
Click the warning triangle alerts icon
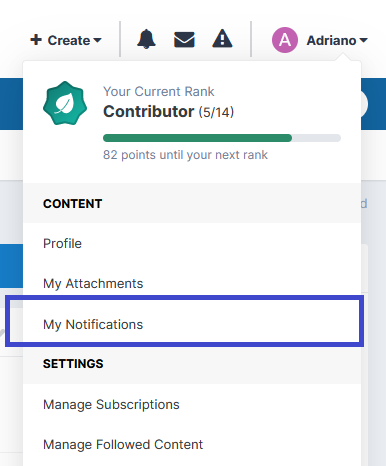(222, 39)
